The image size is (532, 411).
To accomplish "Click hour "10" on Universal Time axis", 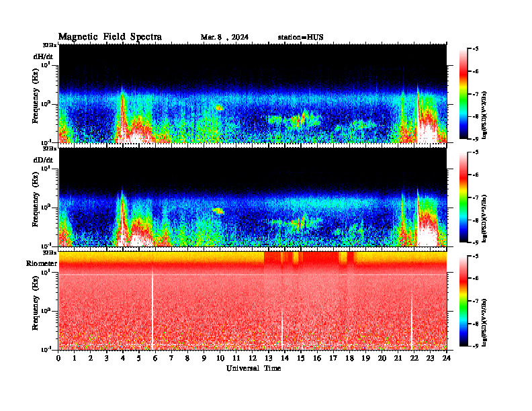I will [x=220, y=358].
